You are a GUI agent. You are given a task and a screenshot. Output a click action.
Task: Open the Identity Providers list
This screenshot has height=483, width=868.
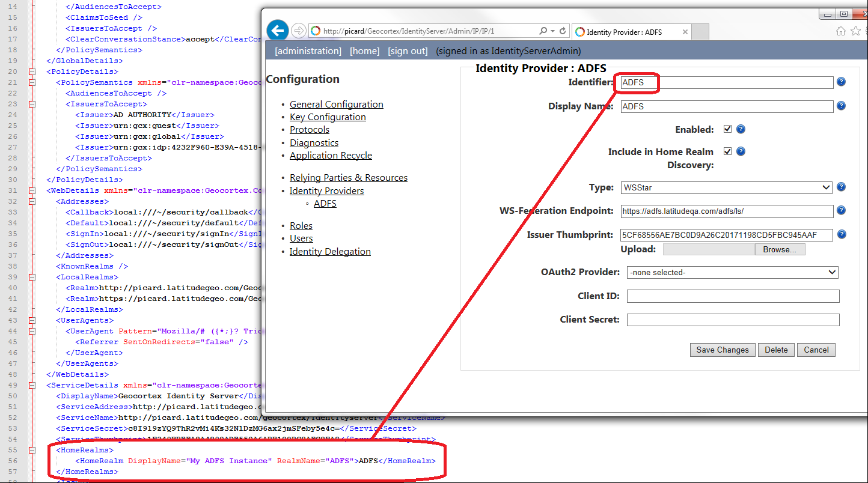click(x=327, y=191)
